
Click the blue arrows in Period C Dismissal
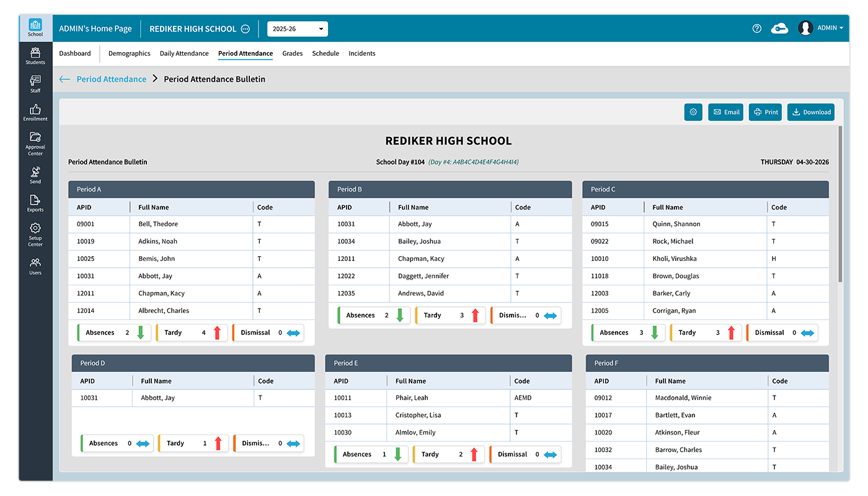click(x=807, y=333)
